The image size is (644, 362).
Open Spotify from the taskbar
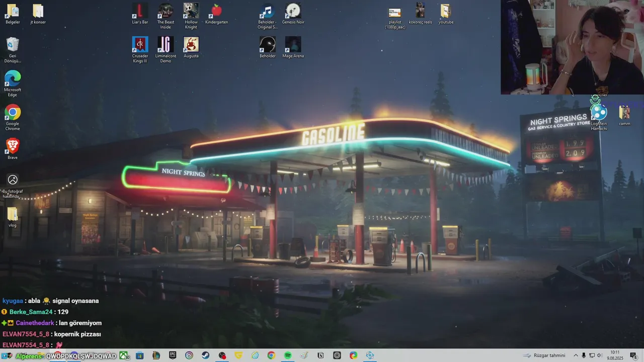coord(288,355)
